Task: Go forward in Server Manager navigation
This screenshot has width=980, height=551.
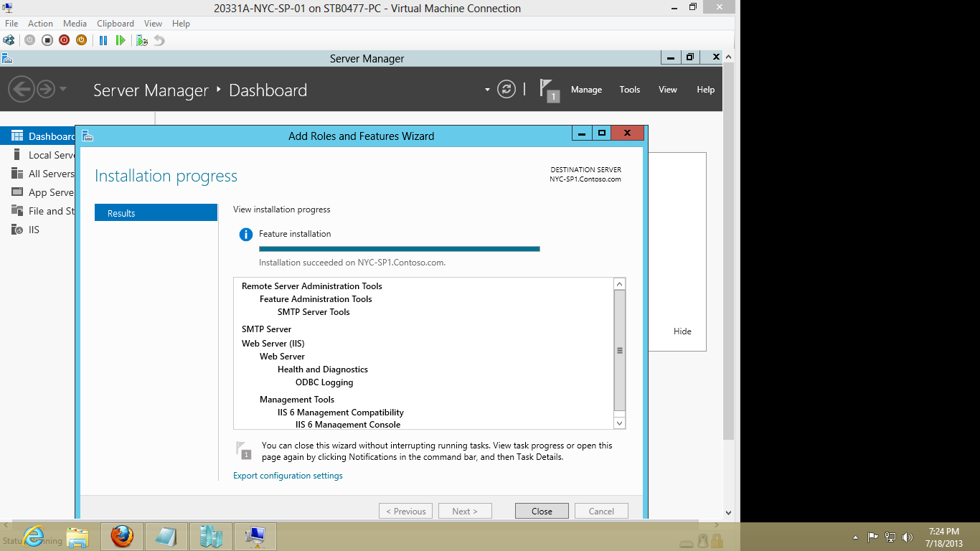Action: pyautogui.click(x=45, y=89)
